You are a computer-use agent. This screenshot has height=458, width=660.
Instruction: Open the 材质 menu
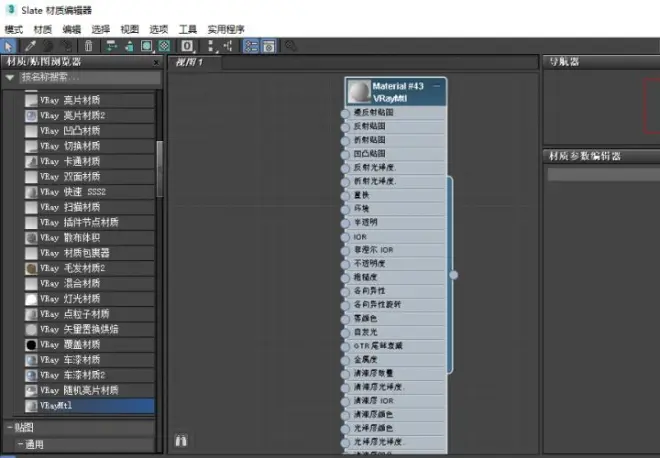click(x=43, y=29)
